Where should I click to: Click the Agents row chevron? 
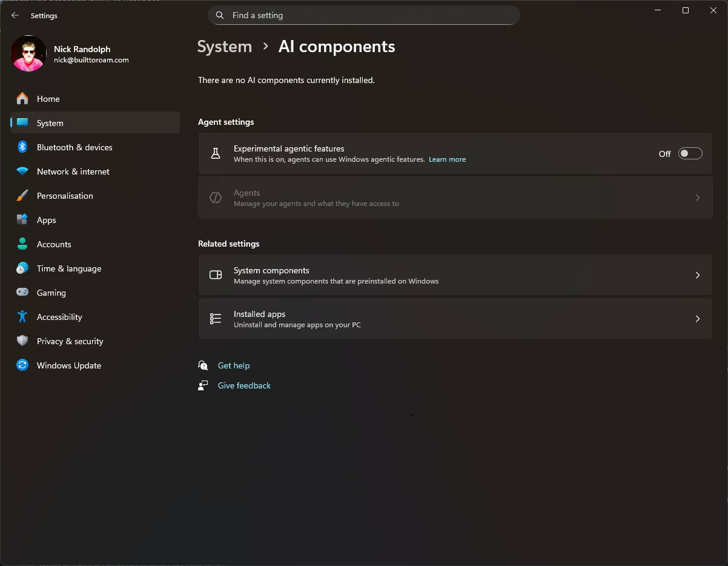pos(697,198)
